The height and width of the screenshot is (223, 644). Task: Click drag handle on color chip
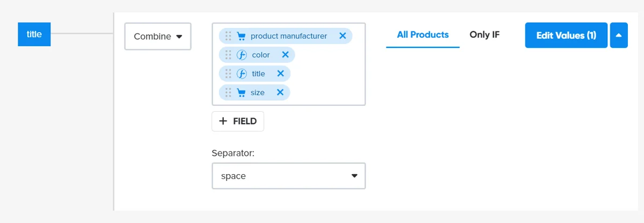(228, 55)
